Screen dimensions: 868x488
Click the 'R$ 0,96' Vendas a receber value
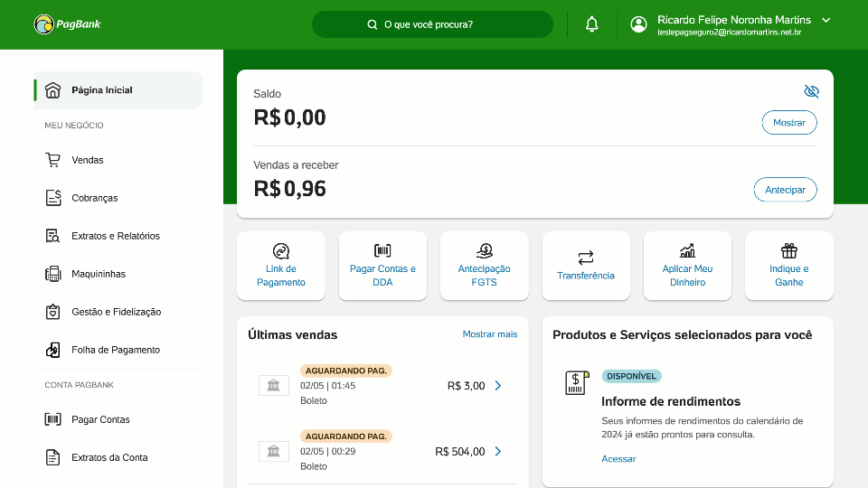point(289,189)
